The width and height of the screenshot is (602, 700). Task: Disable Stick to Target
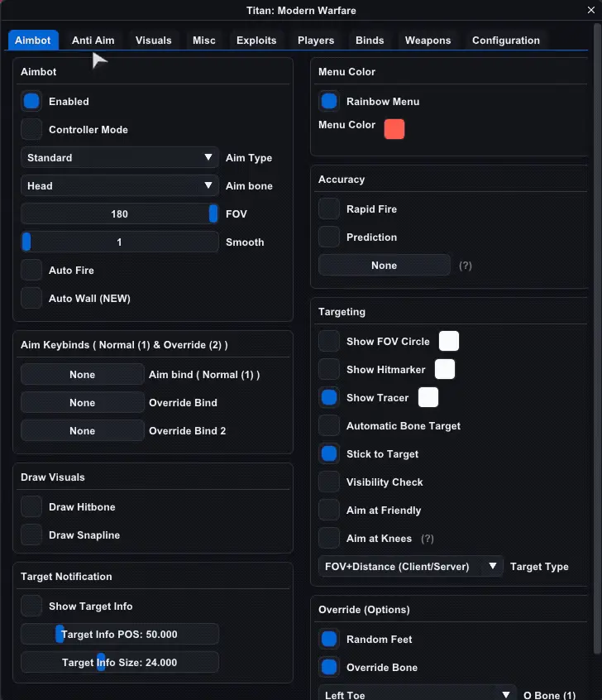329,454
